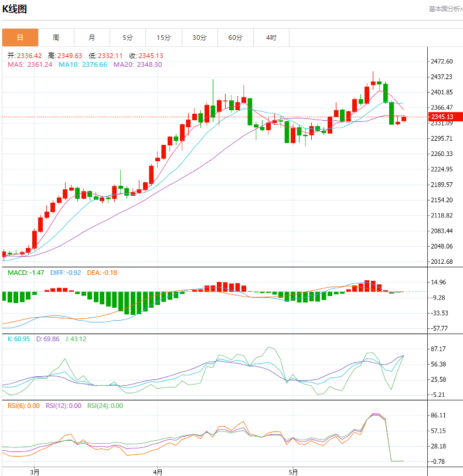
Task: Click the 4月 date axis label
Action: pyautogui.click(x=158, y=472)
